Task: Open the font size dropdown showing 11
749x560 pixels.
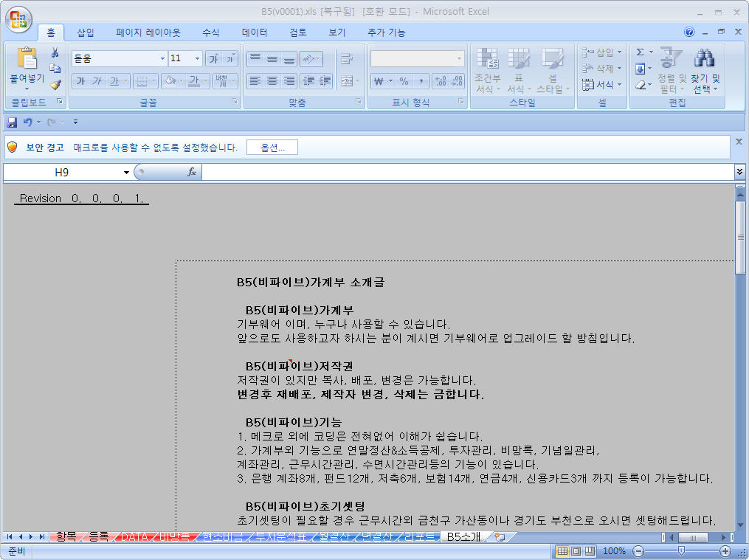Action: tap(197, 59)
